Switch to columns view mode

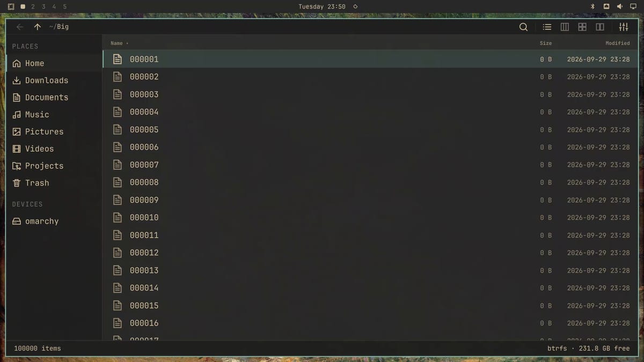click(565, 27)
